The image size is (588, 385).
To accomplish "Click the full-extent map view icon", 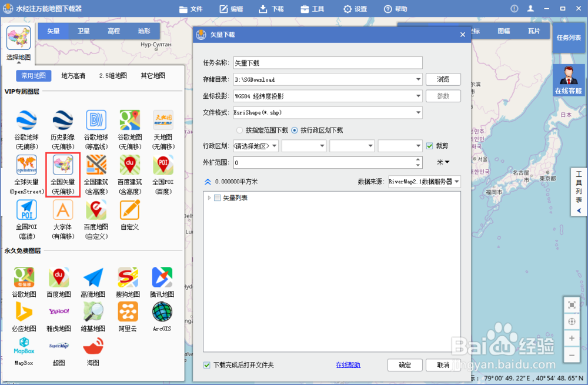I will (x=572, y=305).
